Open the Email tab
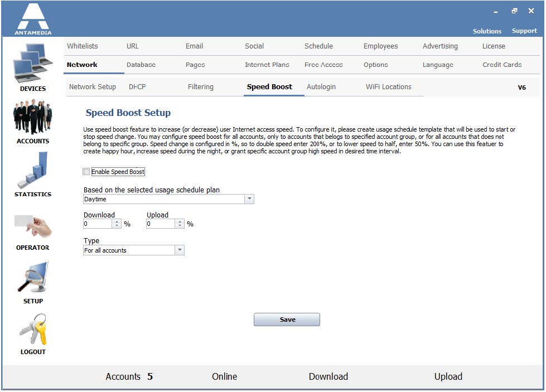This screenshot has width=546, height=392. (x=194, y=46)
